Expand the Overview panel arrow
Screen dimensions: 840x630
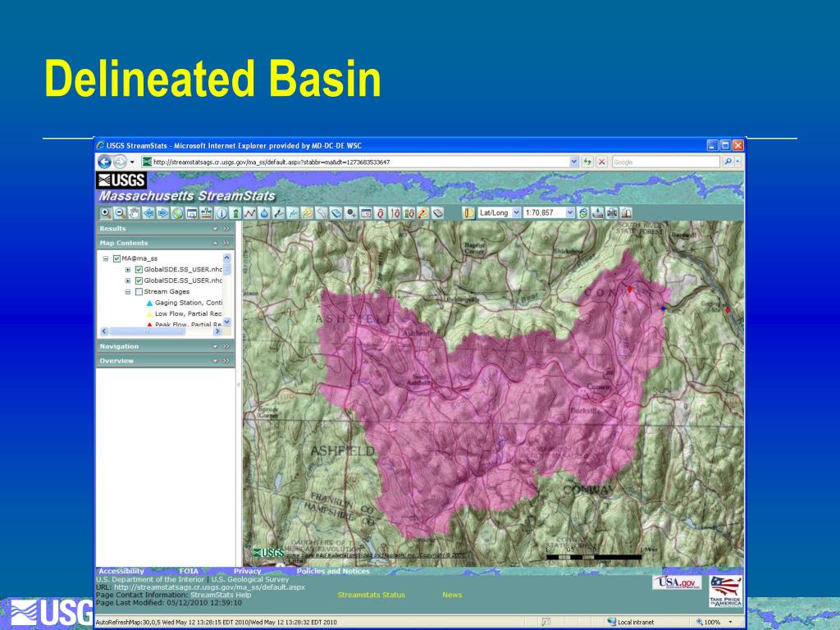[x=216, y=361]
